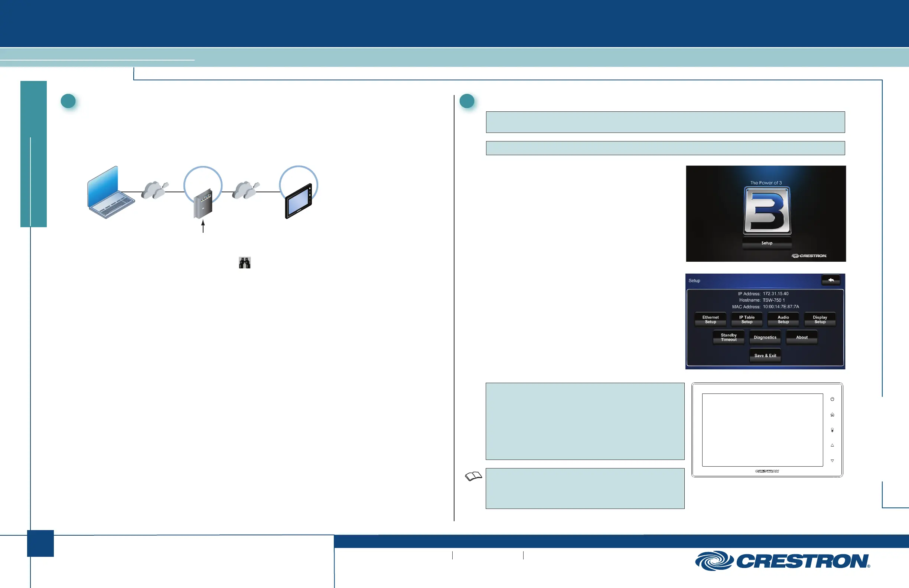909x588 pixels.
Task: Open Display Setup
Action: [820, 320]
